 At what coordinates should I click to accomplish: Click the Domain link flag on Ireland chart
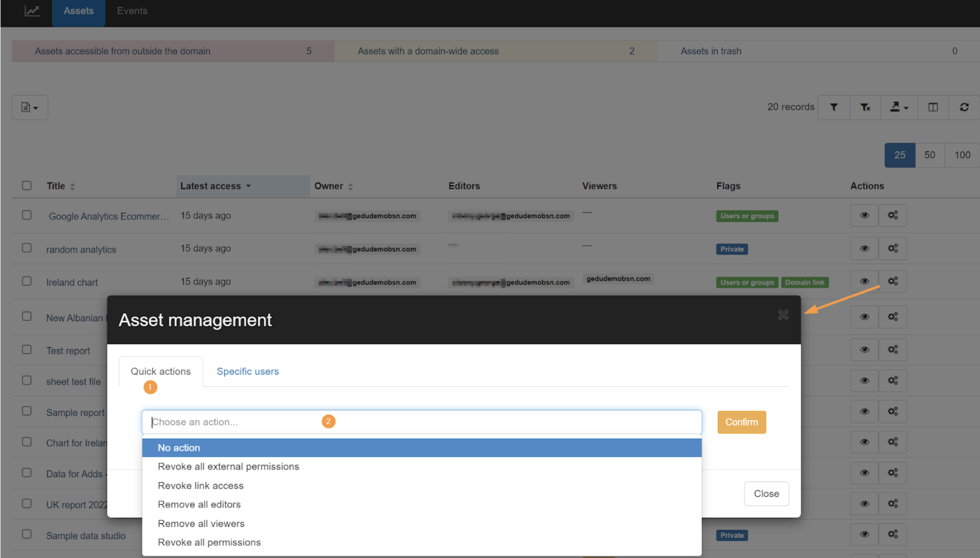coord(804,283)
